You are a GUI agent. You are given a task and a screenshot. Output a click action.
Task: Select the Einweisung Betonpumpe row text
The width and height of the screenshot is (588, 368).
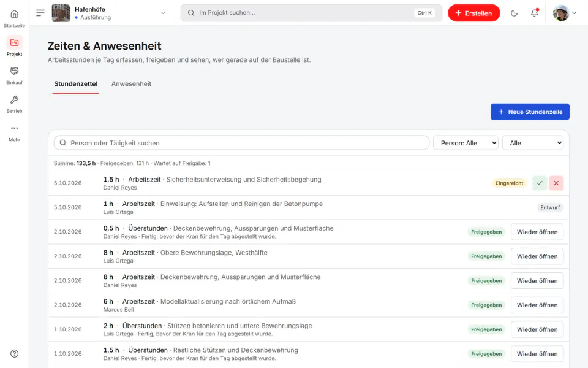click(x=241, y=204)
